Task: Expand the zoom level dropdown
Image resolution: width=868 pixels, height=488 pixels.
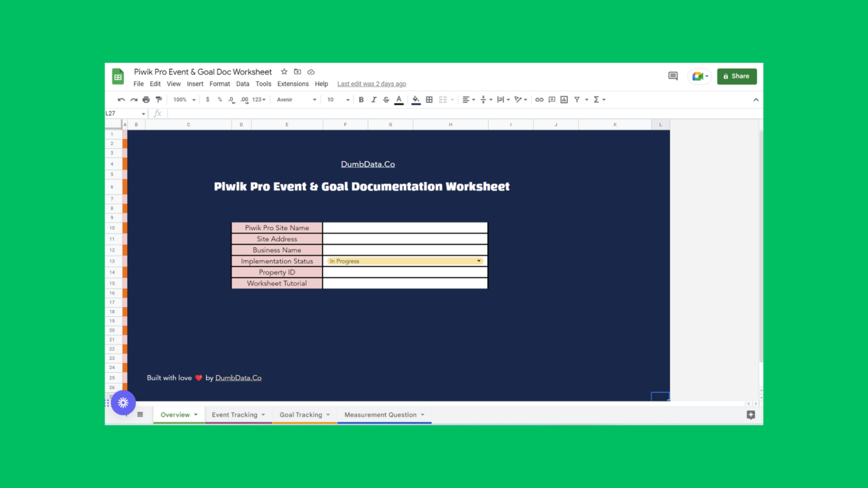Action: pyautogui.click(x=182, y=99)
